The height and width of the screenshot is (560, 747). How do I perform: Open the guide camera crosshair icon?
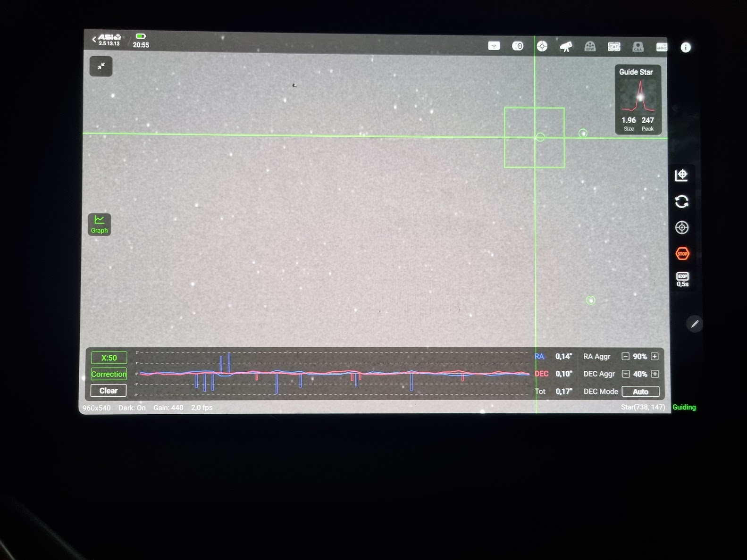[x=542, y=46]
